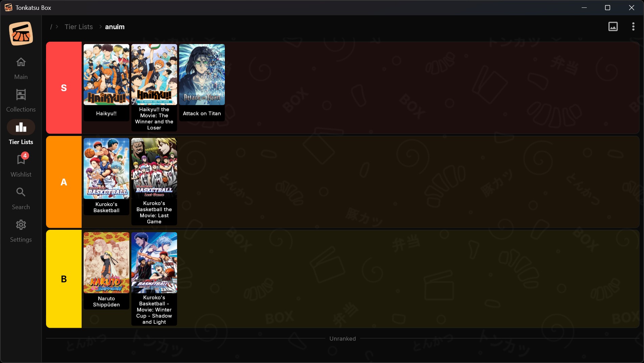
Task: Open the Search panel
Action: pos(20,198)
